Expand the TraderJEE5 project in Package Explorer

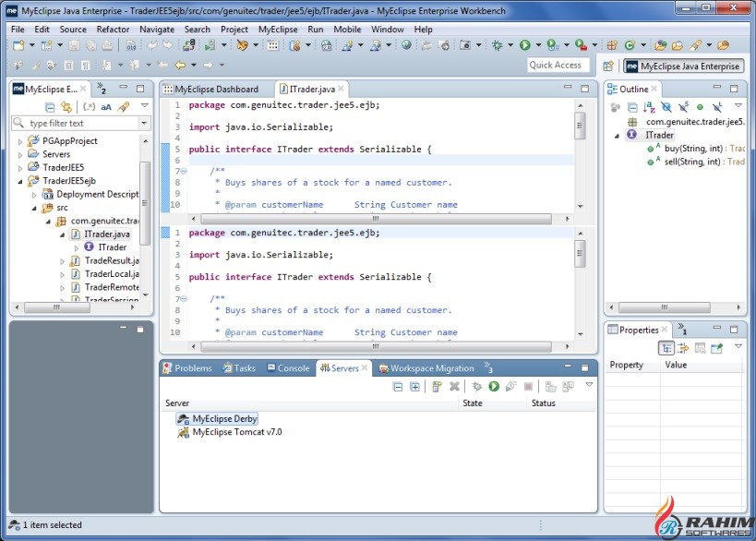(x=20, y=167)
